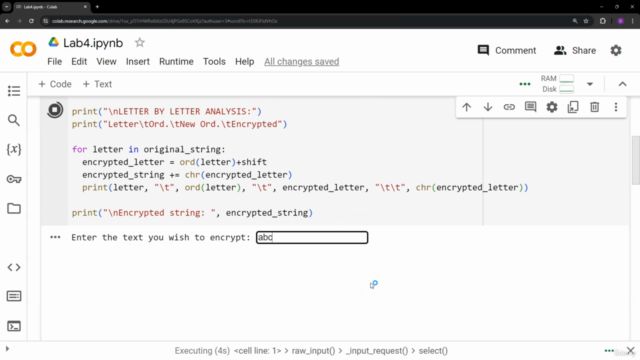Open the Comment button
The image size is (640, 360).
[507, 50]
